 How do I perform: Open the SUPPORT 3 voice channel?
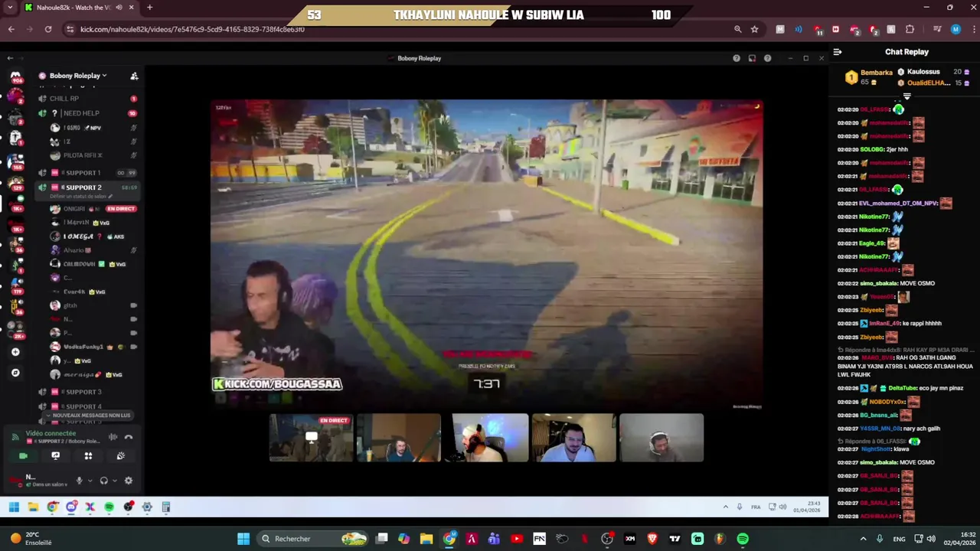(x=81, y=392)
